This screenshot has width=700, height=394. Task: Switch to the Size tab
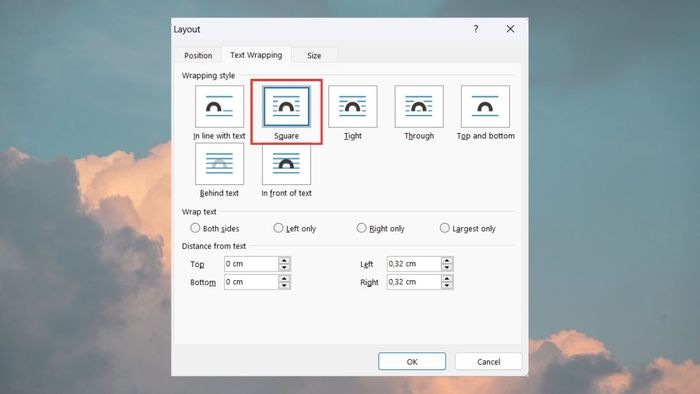[x=314, y=55]
